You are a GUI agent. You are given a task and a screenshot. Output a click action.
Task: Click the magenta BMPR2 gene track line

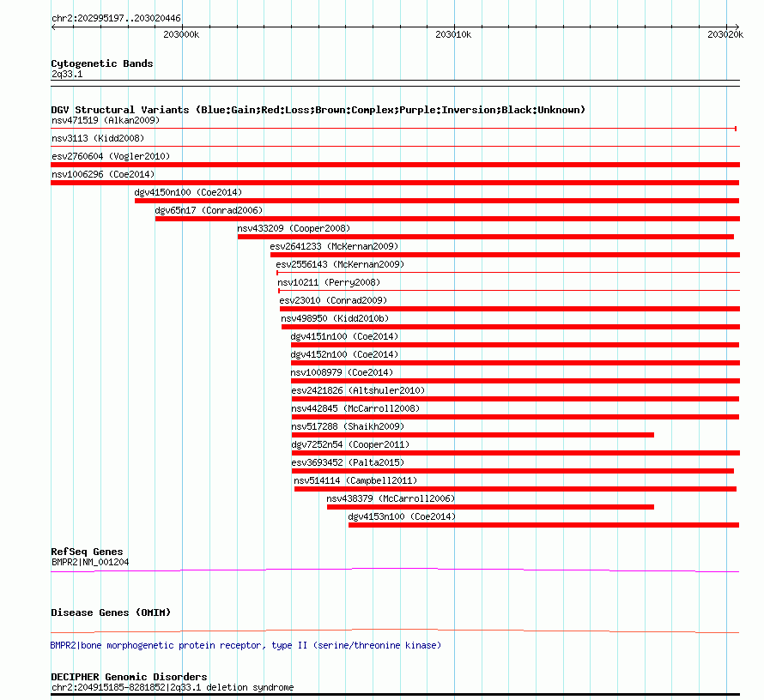pos(395,570)
